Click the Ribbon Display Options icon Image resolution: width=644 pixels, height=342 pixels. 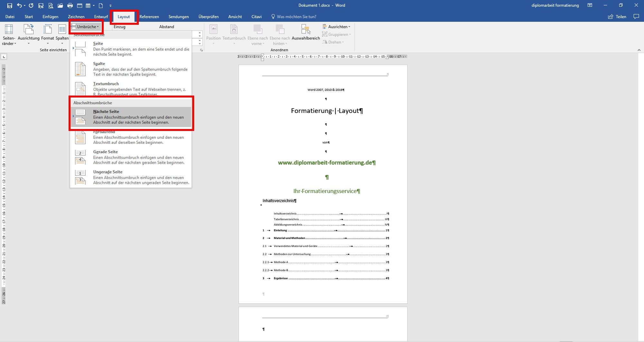tap(590, 5)
